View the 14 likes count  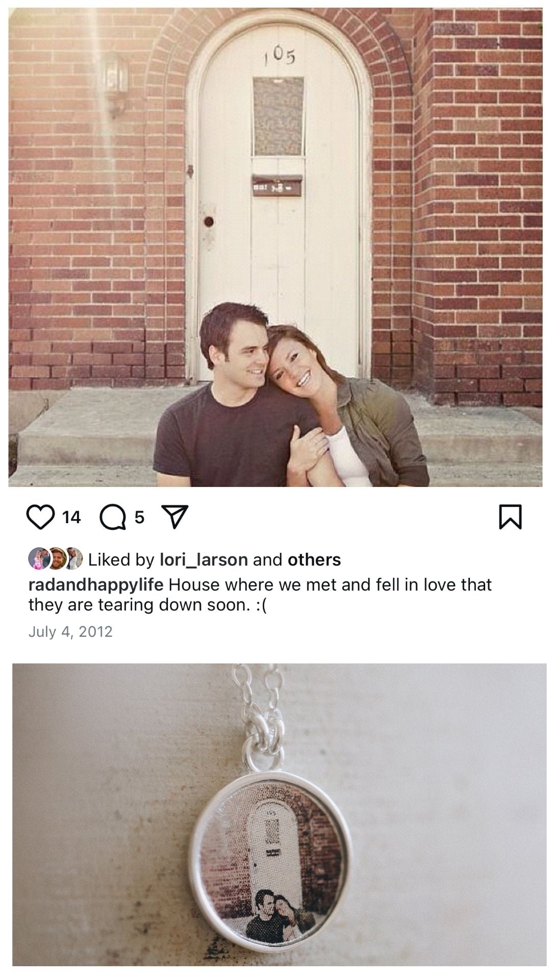[x=71, y=517]
